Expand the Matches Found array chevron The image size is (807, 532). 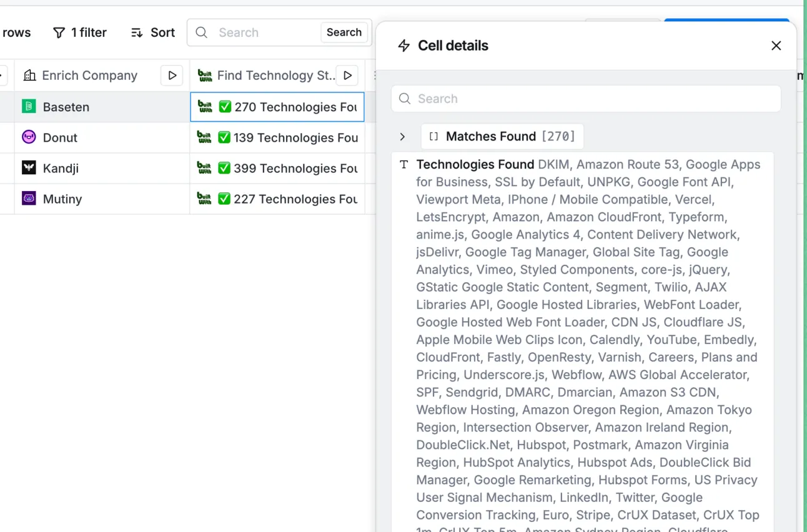click(x=403, y=137)
